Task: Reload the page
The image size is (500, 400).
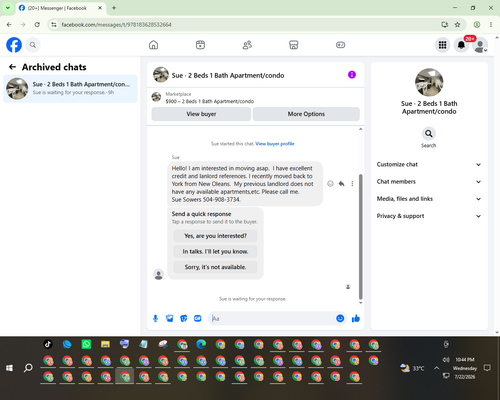Action: pyautogui.click(x=37, y=24)
